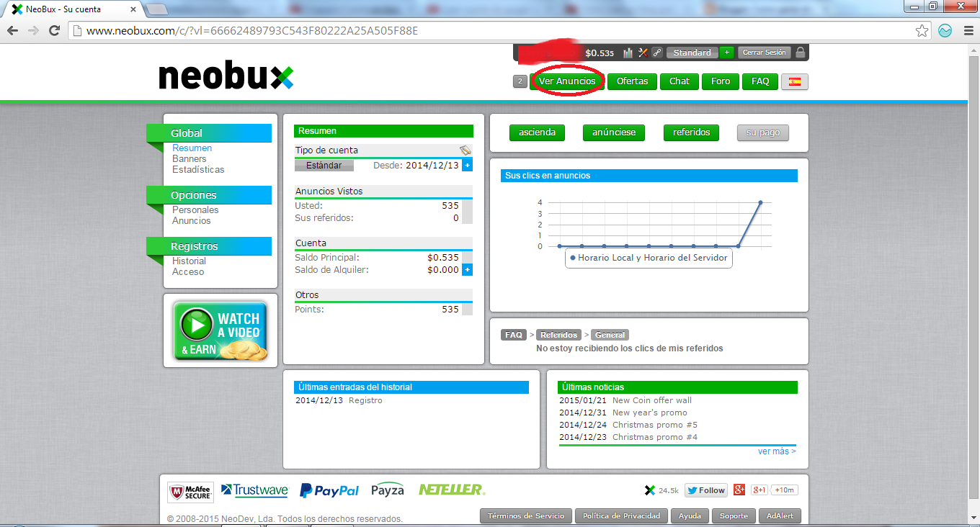The image size is (980, 527).
Task: Click the green + next to account balance
Action: [x=726, y=53]
